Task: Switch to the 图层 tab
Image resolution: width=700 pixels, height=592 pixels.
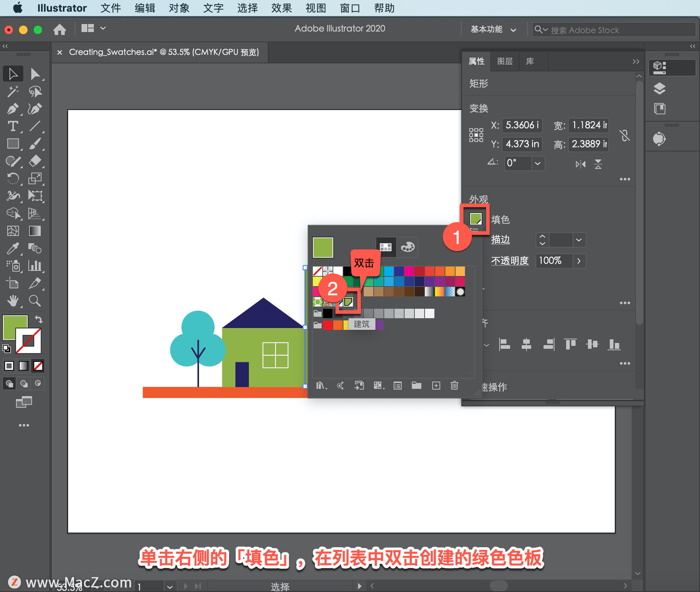Action: click(x=505, y=61)
